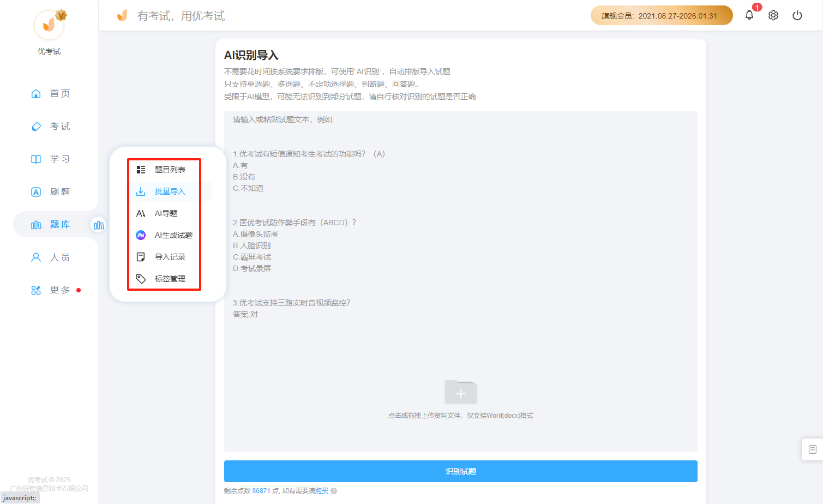Open 人员 in the sidebar
The image size is (823, 504).
point(60,257)
